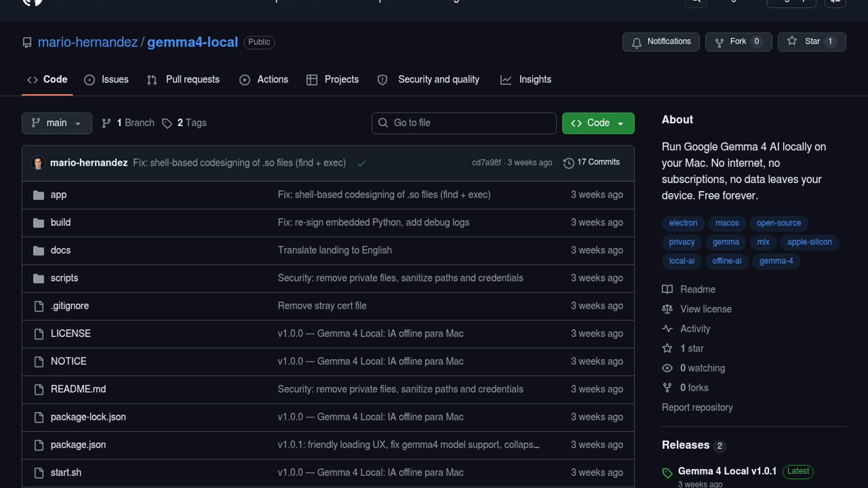
Task: Click mario-hernandez's avatar in commit row
Action: coord(38,163)
